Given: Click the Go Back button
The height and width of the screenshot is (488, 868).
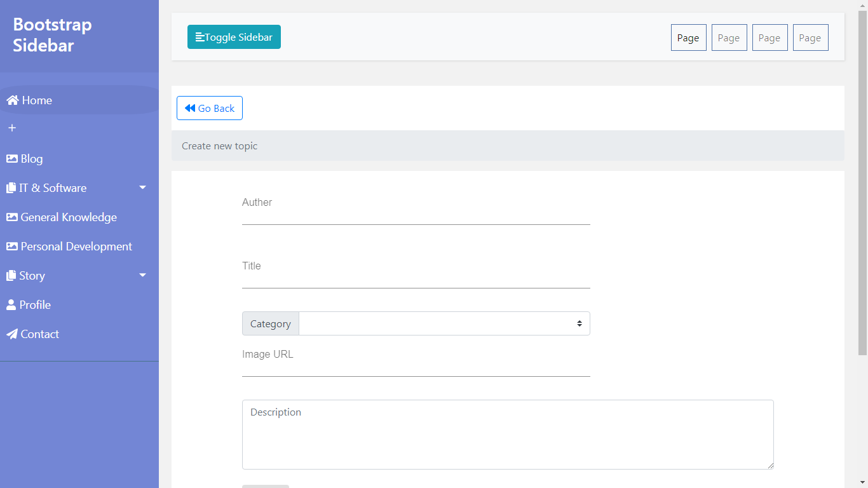Looking at the screenshot, I should coord(210,108).
